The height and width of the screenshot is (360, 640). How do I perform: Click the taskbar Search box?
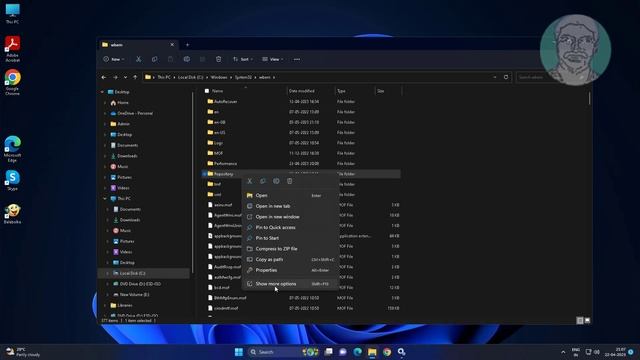coord(273,352)
